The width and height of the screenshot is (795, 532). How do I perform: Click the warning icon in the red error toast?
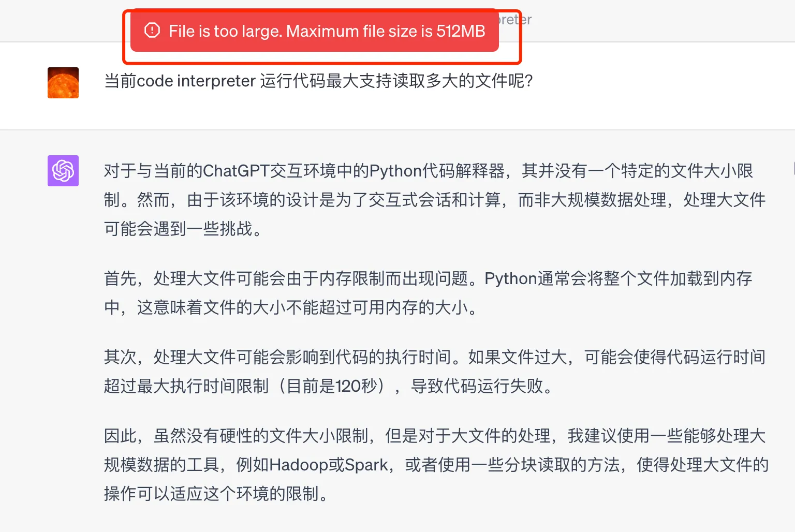(152, 31)
